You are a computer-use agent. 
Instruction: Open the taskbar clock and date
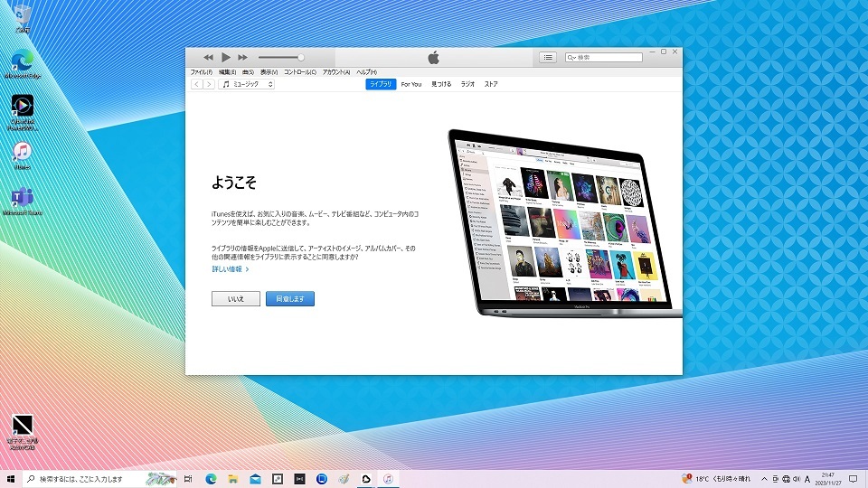tap(828, 479)
